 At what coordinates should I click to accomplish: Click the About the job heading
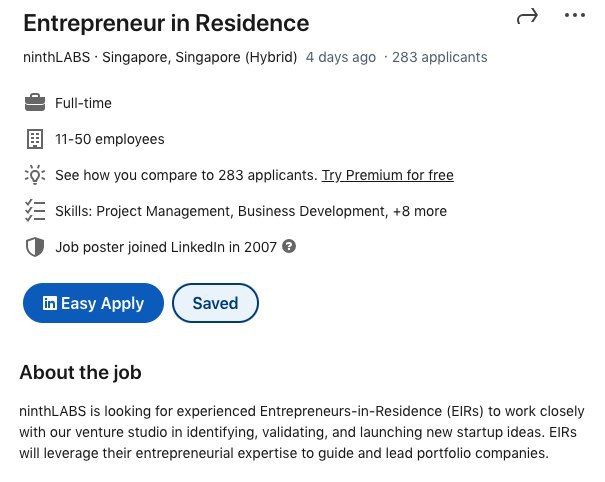80,373
